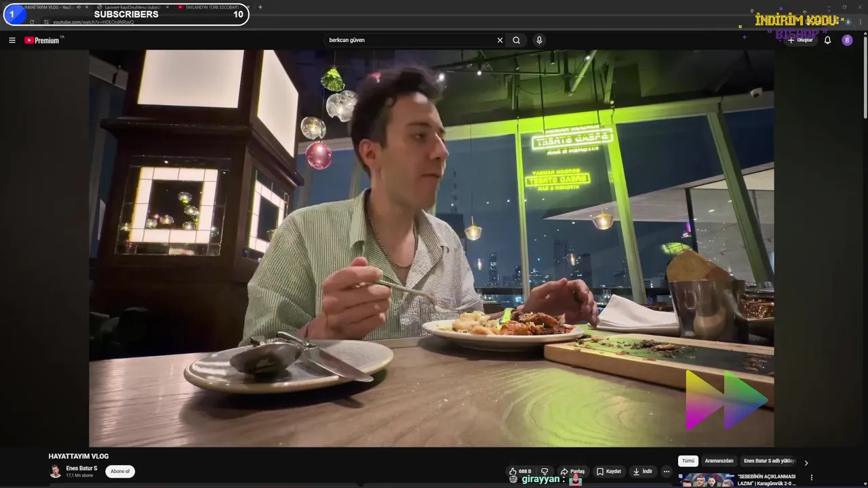Image resolution: width=868 pixels, height=488 pixels.
Task: Like the video showing 688 B
Action: tap(520, 471)
